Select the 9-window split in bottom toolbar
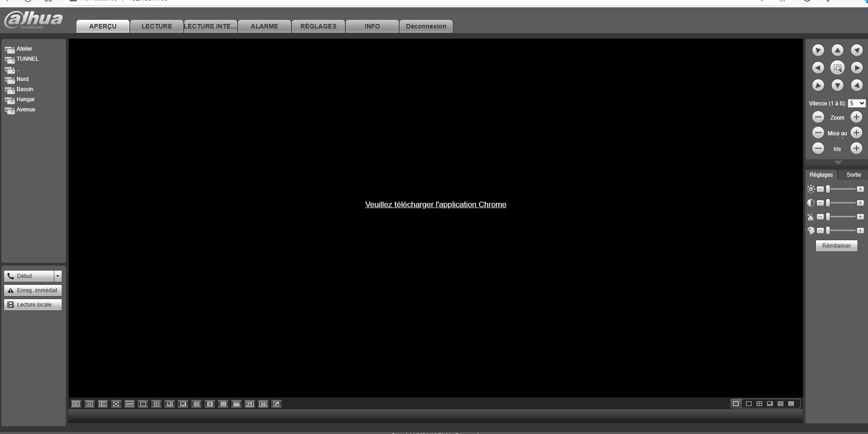Screen dimensions: 868x434 coord(196,404)
